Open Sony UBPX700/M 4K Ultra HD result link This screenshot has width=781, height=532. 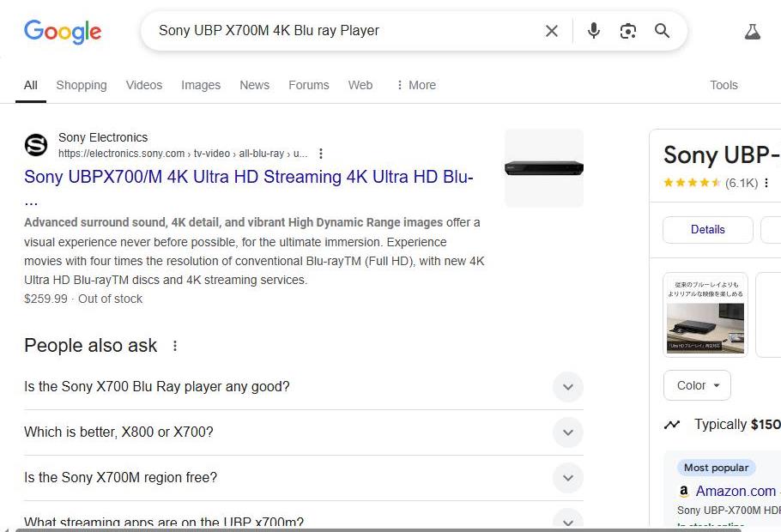pos(249,177)
